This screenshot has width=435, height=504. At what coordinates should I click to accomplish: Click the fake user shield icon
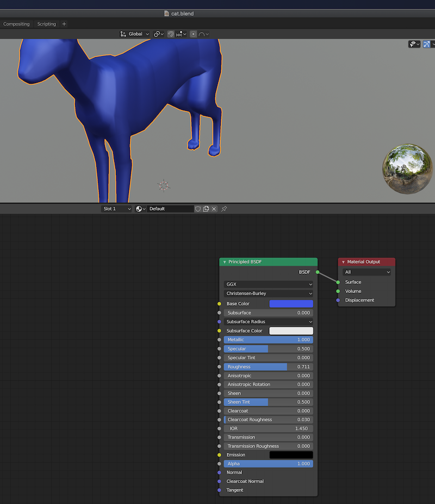click(198, 209)
